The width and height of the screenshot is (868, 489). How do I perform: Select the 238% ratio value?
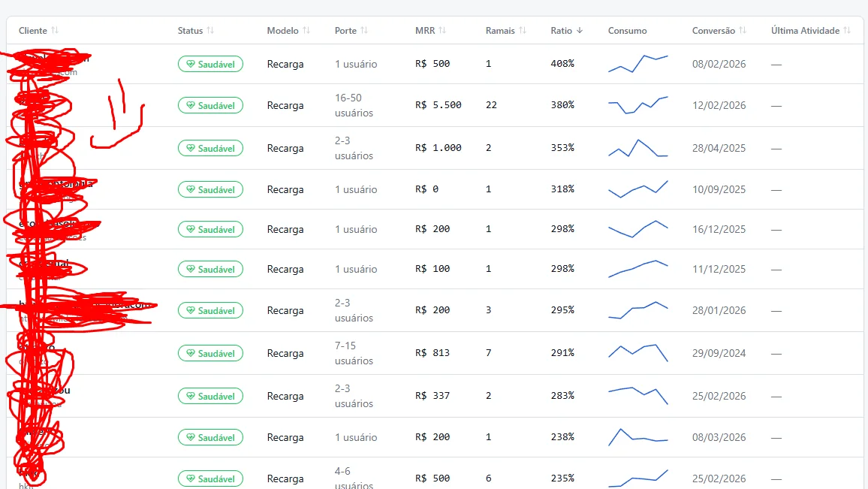[x=562, y=437]
